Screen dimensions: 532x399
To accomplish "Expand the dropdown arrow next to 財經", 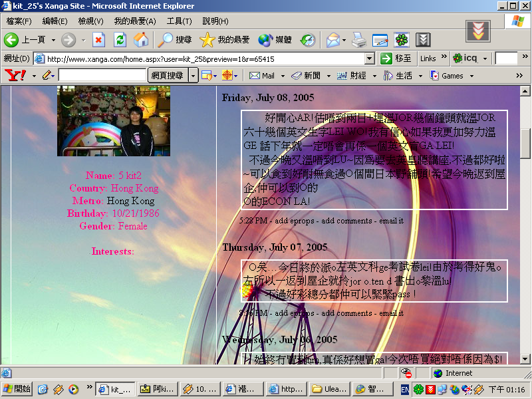I will coord(374,76).
